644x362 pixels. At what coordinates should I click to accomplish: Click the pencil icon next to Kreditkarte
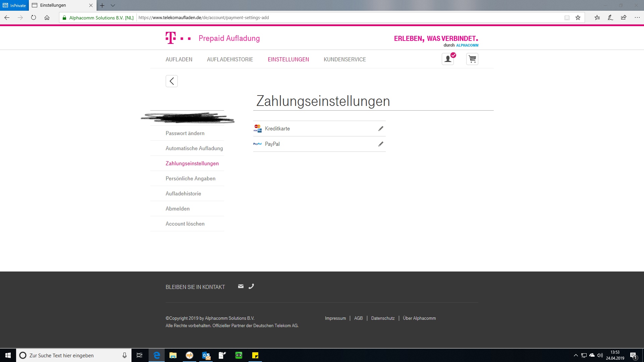(381, 129)
